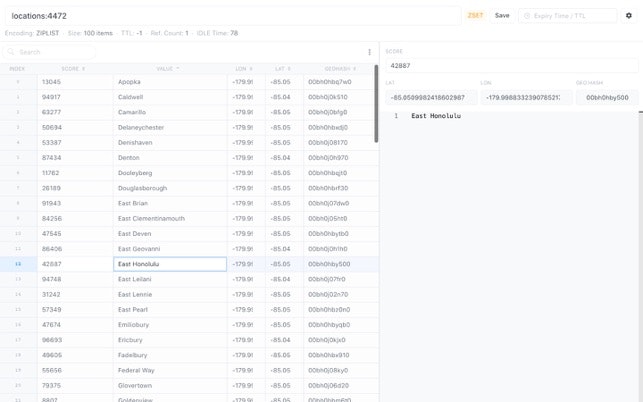Click the Save button
Screen dimensions: 643x402
[502, 16]
